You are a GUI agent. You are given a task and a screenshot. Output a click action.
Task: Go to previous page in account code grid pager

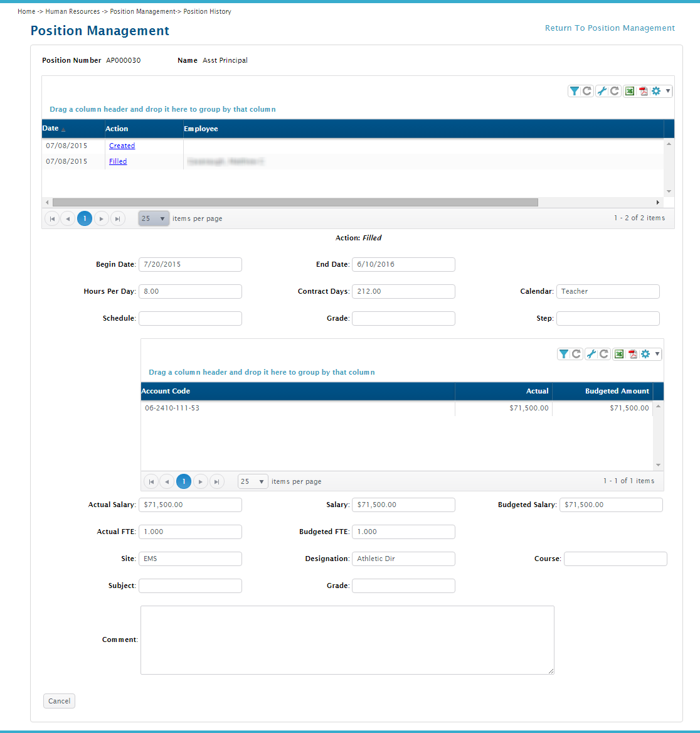(167, 481)
